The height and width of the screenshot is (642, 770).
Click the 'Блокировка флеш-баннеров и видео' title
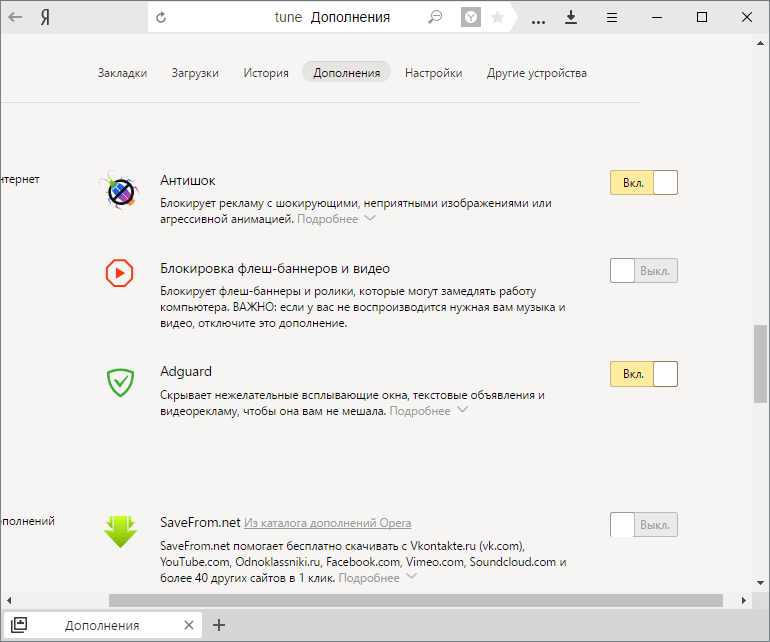[275, 268]
